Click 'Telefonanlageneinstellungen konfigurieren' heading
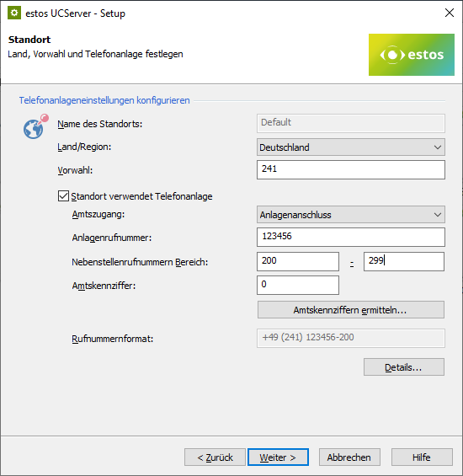463x476 pixels. (104, 100)
